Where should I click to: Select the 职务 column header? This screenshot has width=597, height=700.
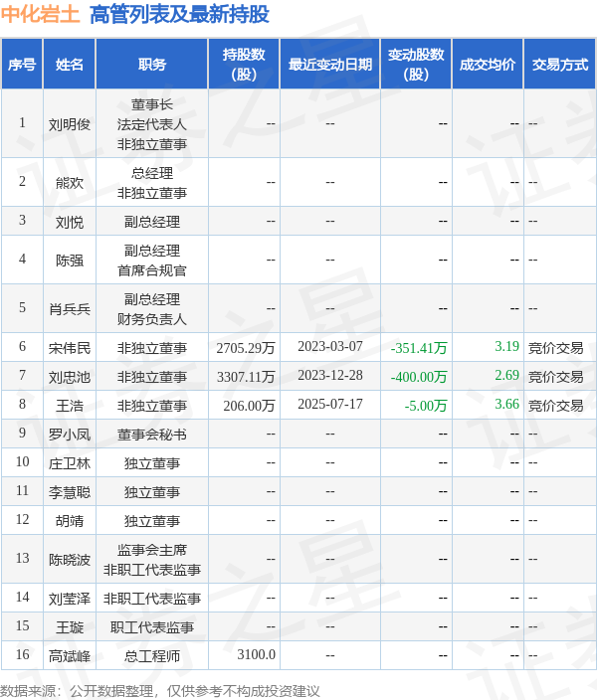(x=152, y=65)
